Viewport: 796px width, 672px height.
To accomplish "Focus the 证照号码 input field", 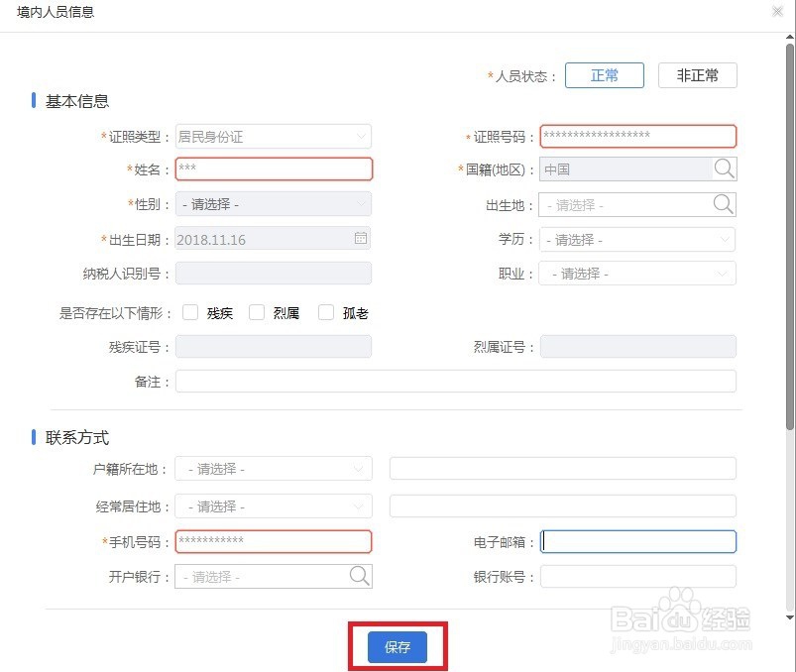I will (638, 136).
